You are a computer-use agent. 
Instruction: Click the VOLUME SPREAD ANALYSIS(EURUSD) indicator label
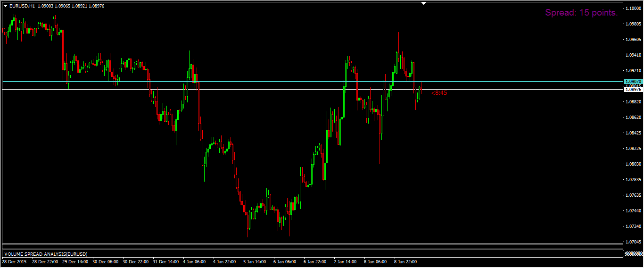pyautogui.click(x=46, y=254)
